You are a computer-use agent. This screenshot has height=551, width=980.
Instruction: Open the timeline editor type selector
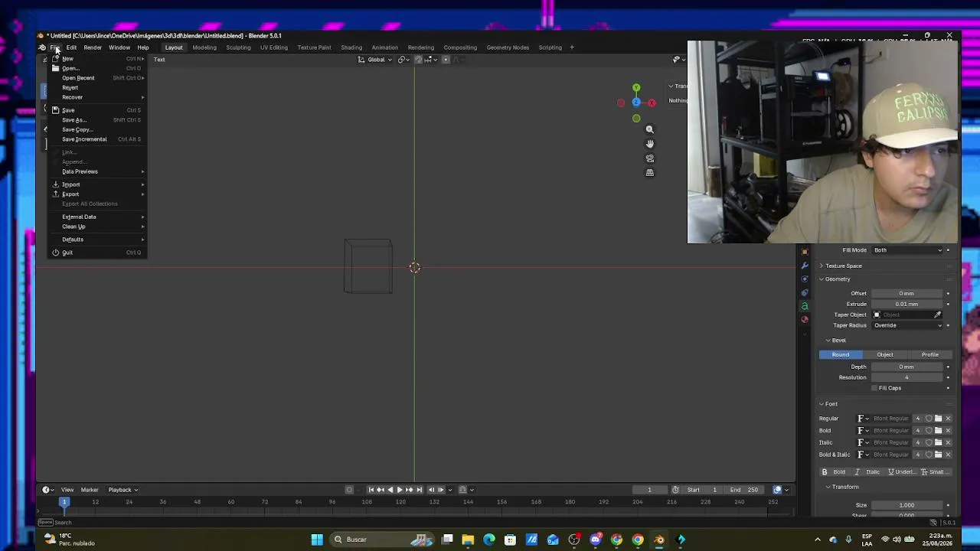[47, 490]
